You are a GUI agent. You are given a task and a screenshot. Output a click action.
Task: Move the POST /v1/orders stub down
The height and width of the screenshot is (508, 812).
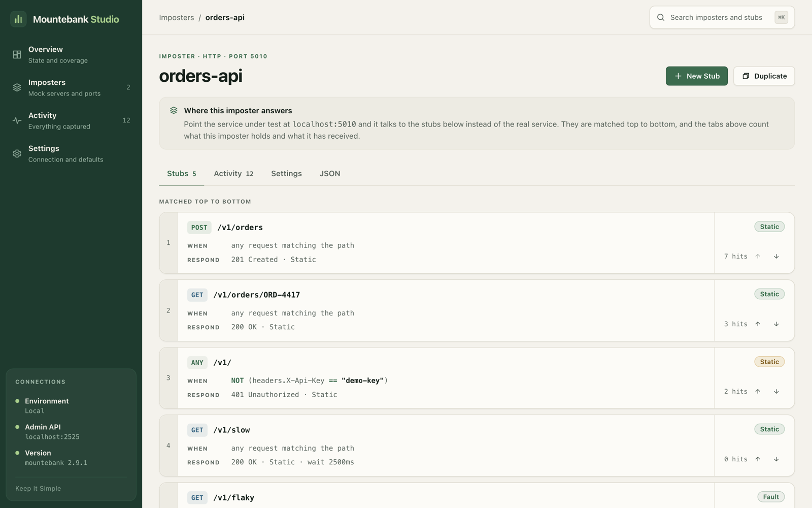776,257
